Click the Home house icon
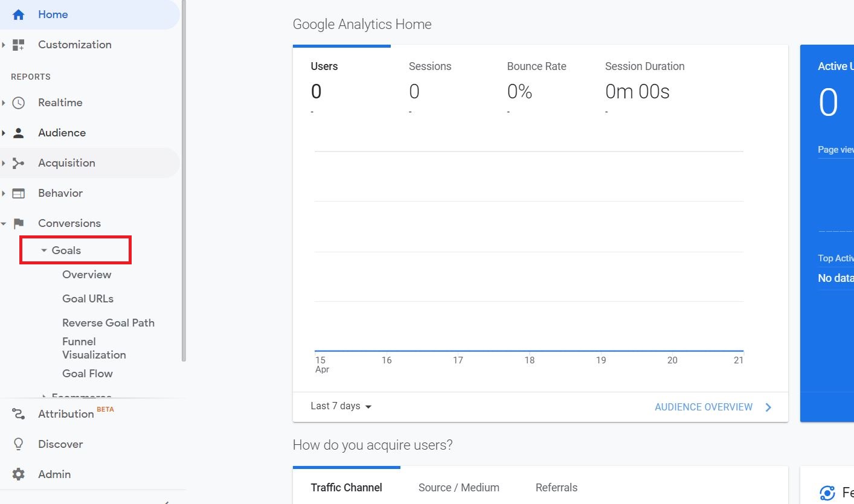 click(x=19, y=14)
